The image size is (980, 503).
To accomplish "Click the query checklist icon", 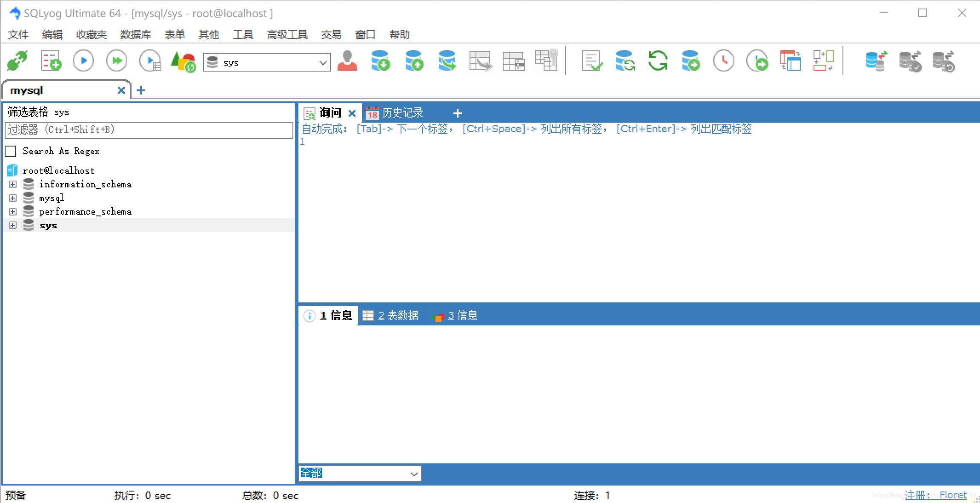I will coord(592,61).
